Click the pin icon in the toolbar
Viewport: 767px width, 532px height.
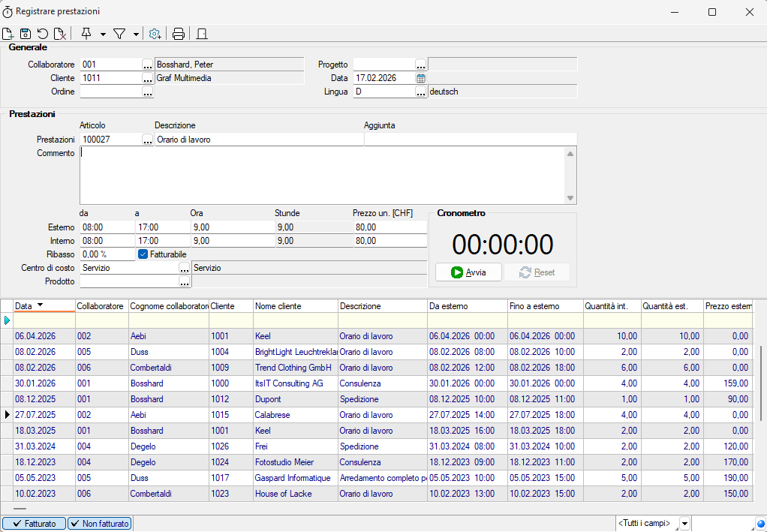pos(86,34)
